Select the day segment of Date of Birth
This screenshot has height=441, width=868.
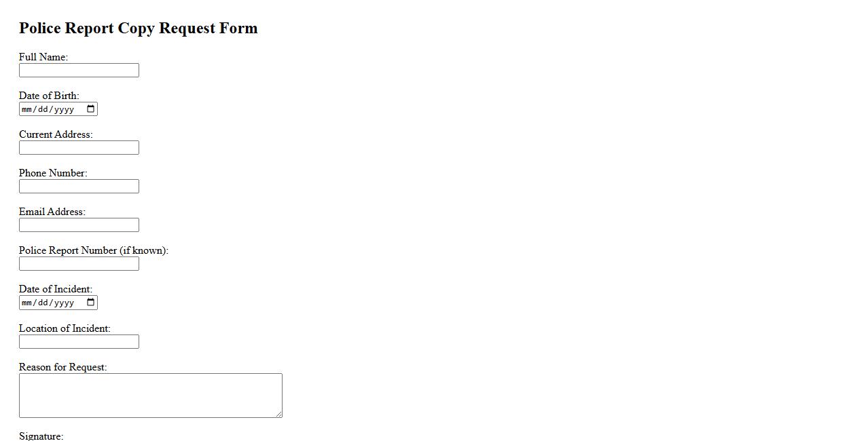click(x=43, y=109)
